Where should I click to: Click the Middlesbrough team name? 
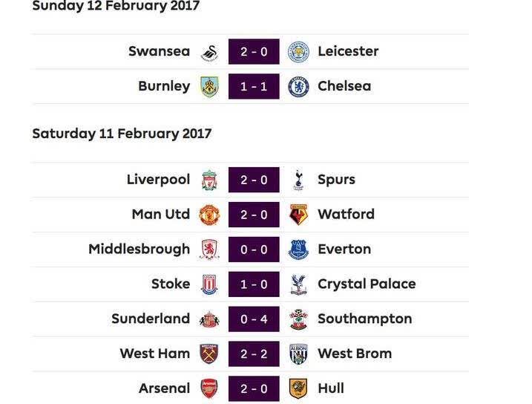pos(139,250)
